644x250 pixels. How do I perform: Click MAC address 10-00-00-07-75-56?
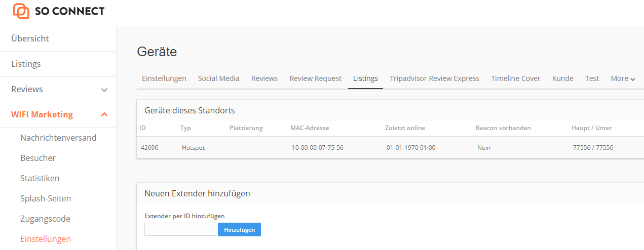coord(318,148)
